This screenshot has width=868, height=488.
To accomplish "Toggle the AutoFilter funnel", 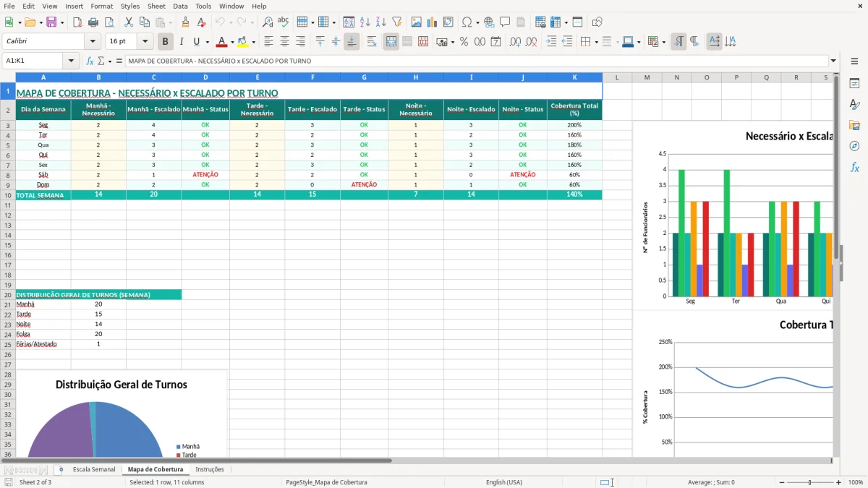I will pos(397,22).
